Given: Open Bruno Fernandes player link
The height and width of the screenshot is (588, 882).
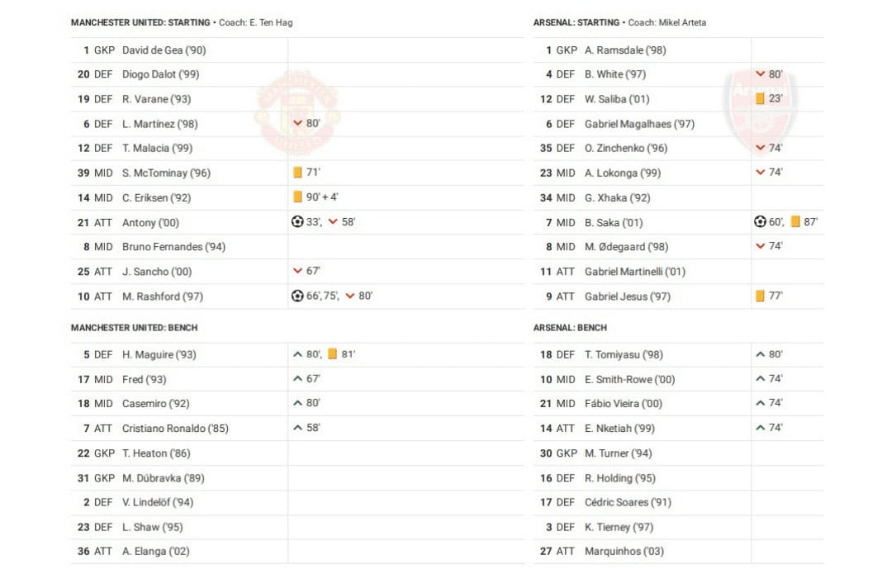Looking at the screenshot, I should (x=173, y=247).
